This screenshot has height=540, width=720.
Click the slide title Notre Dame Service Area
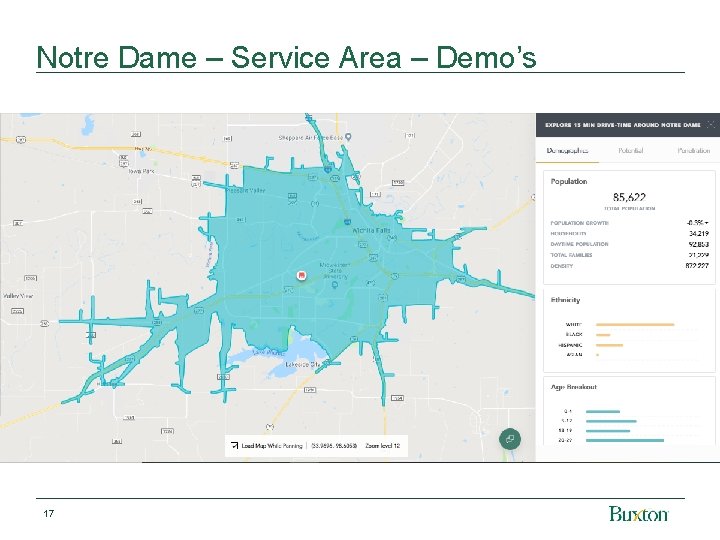click(286, 57)
